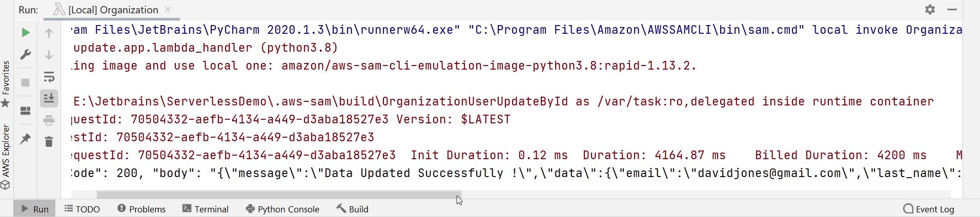Open the Terminal tool window

tap(206, 209)
